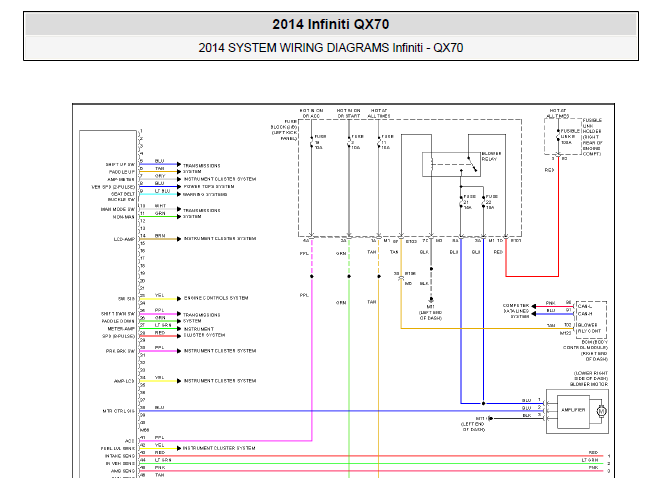The width and height of the screenshot is (662, 478).
Task: Click the "2014 Infiniti QX70" title heading
Action: [x=331, y=24]
